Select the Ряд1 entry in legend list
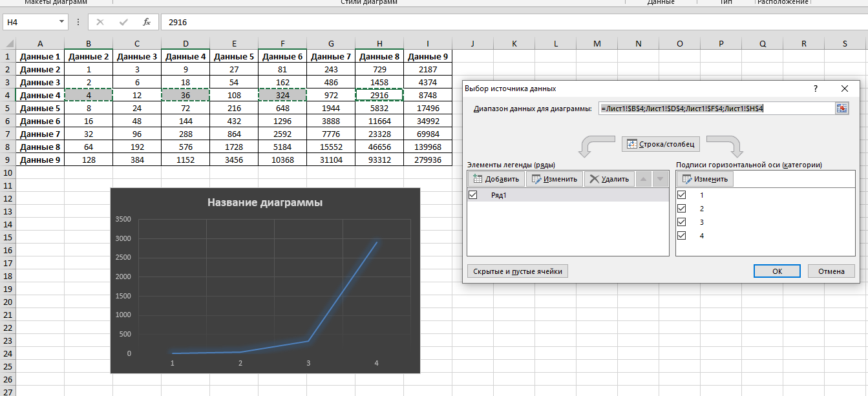Image resolution: width=868 pixels, height=396 pixels. coord(567,194)
